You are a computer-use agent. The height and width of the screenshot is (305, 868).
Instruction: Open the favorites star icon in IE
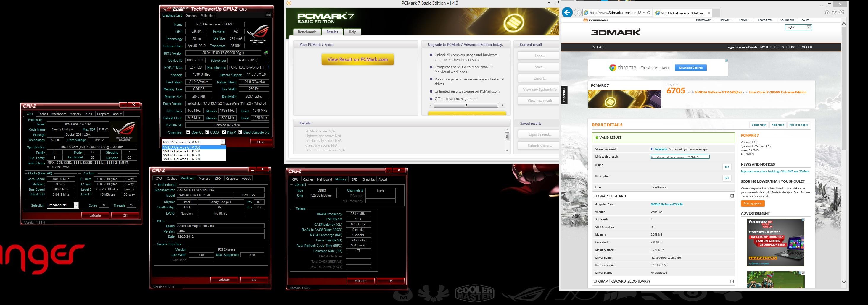(x=834, y=12)
